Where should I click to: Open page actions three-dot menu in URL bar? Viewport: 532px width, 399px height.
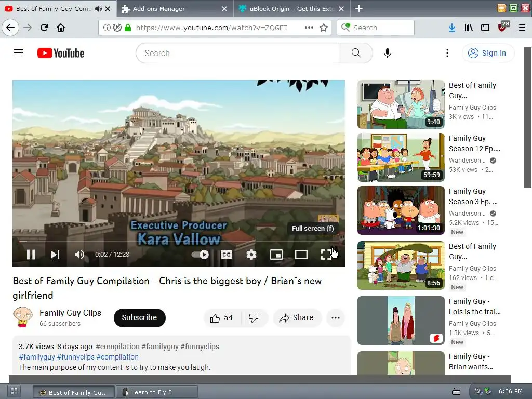(x=309, y=28)
